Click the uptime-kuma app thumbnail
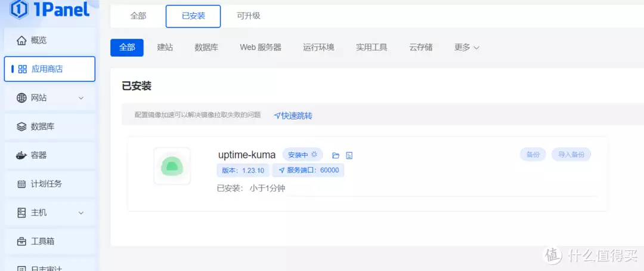The width and height of the screenshot is (644, 271). pos(172,166)
